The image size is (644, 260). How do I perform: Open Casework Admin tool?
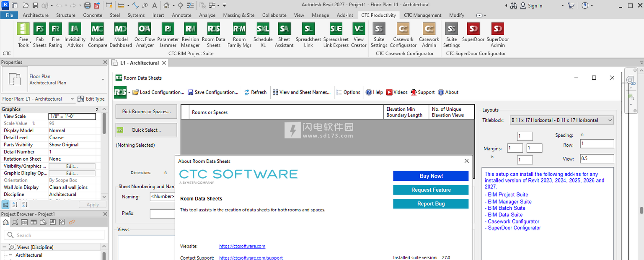coord(429,35)
